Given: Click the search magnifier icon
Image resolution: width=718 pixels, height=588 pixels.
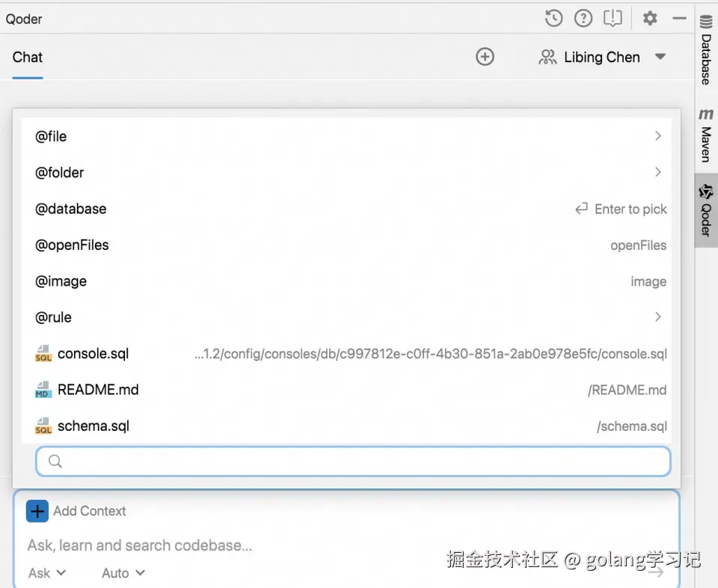Looking at the screenshot, I should pyautogui.click(x=55, y=461).
